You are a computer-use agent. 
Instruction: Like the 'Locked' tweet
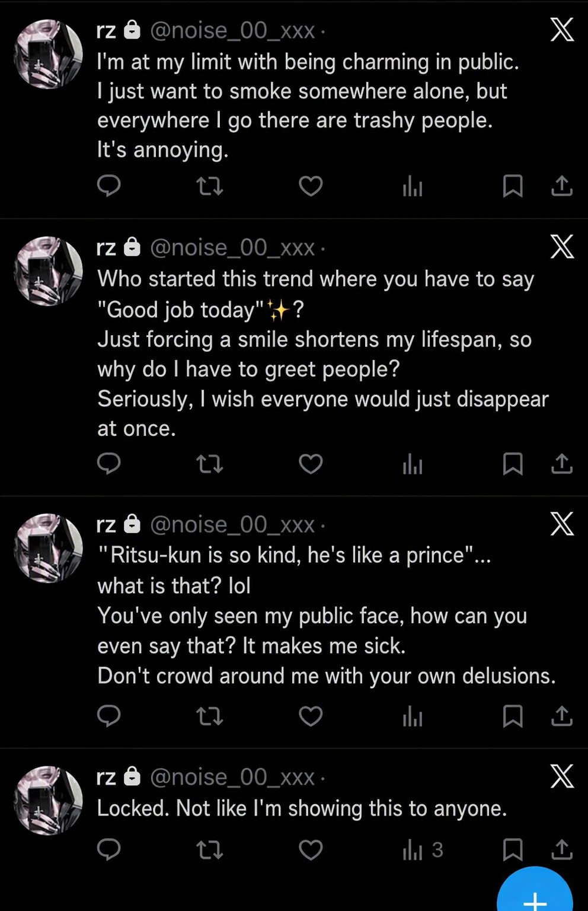[311, 850]
